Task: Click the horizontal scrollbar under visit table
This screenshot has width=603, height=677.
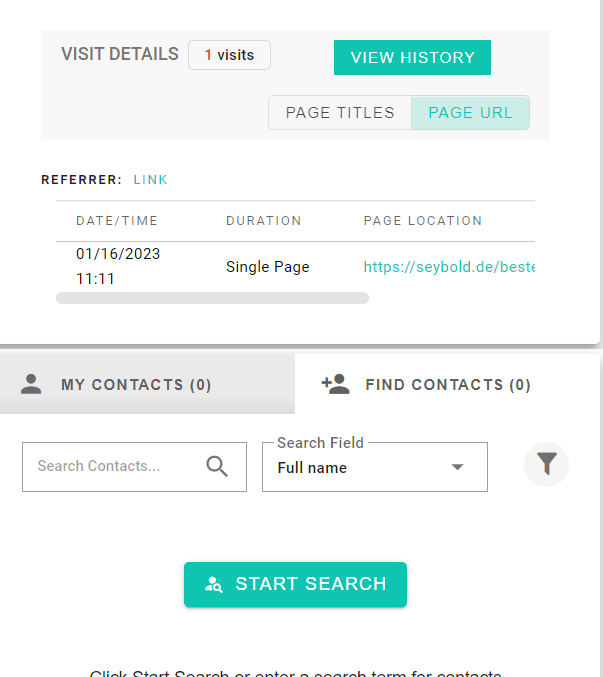Action: [212, 298]
